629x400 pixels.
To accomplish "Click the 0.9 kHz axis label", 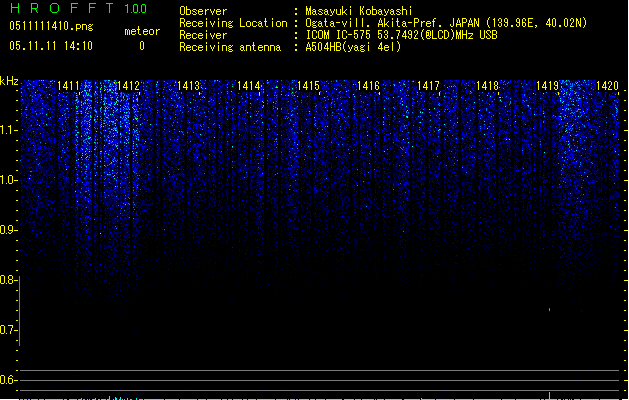I will pos(8,230).
